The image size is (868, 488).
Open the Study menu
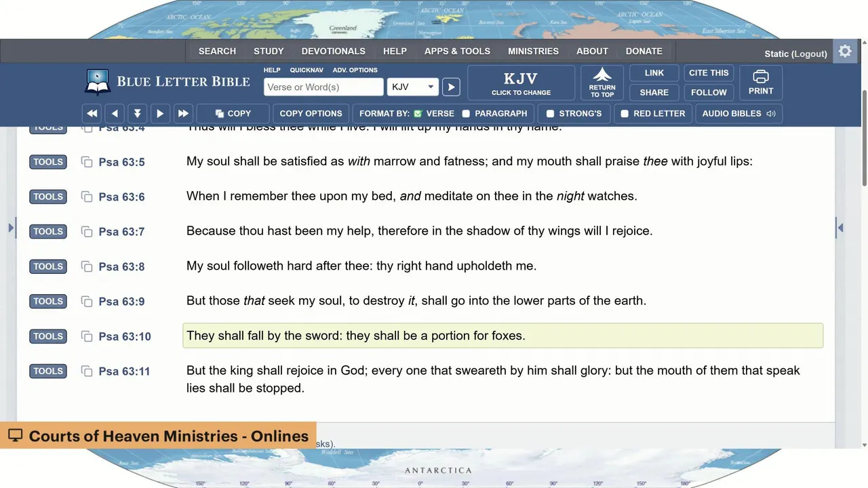[269, 51]
